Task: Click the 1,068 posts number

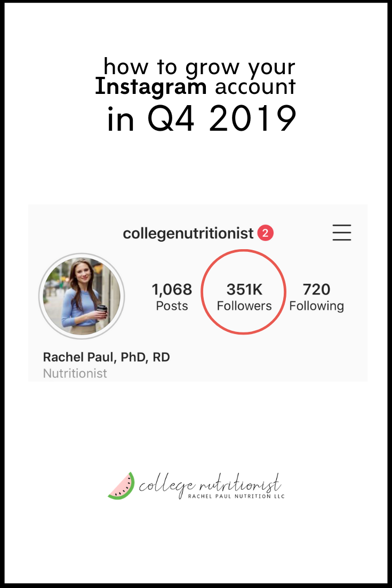Action: tap(172, 290)
